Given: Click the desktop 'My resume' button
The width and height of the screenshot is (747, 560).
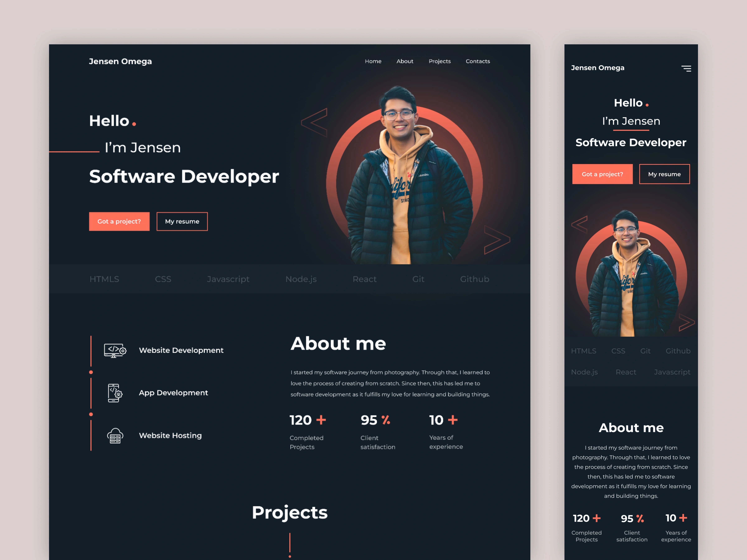Looking at the screenshot, I should click(182, 222).
